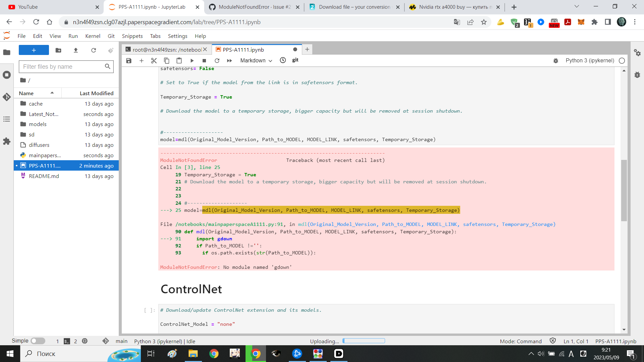644x362 pixels.
Task: Open the models folder in file browser
Action: coord(38,124)
